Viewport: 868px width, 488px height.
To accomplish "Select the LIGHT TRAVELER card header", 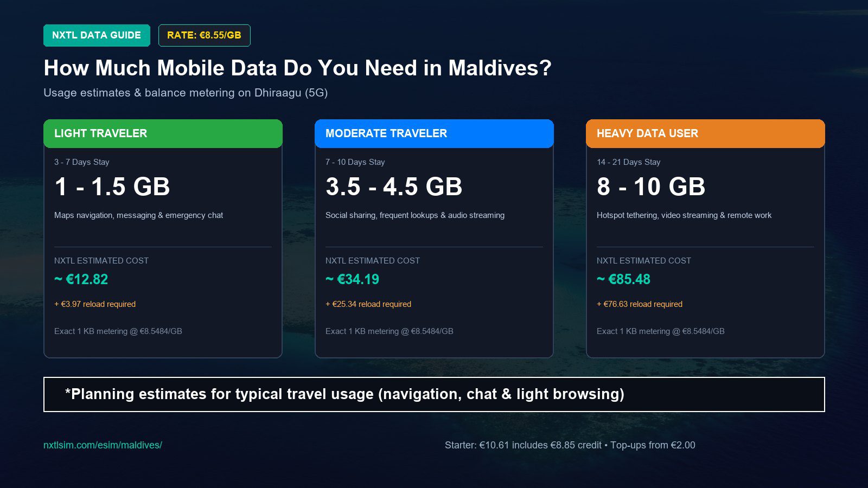I will coord(163,133).
